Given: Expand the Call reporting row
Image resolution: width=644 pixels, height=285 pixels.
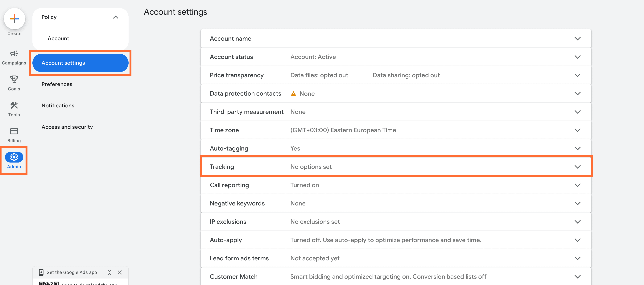Looking at the screenshot, I should 577,185.
